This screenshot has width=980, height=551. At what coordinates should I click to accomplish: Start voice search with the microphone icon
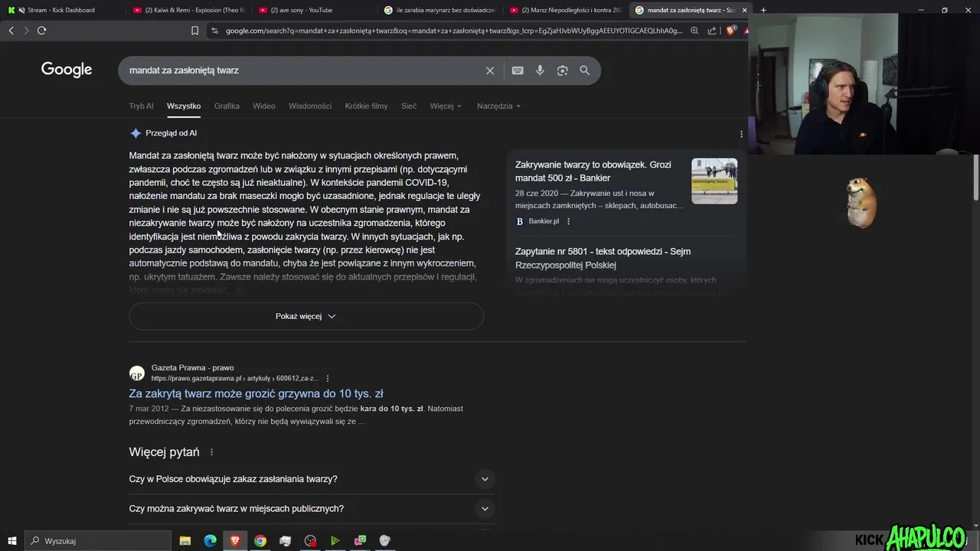[x=540, y=70]
